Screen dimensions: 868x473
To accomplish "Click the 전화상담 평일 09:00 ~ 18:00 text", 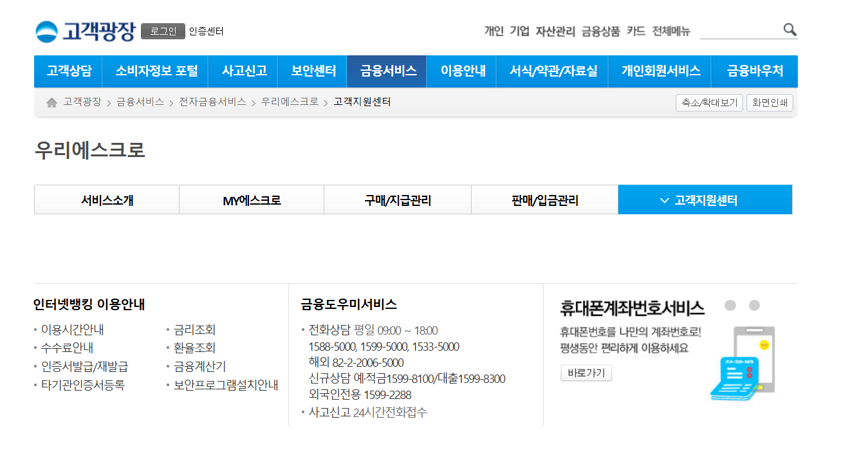I will (373, 331).
